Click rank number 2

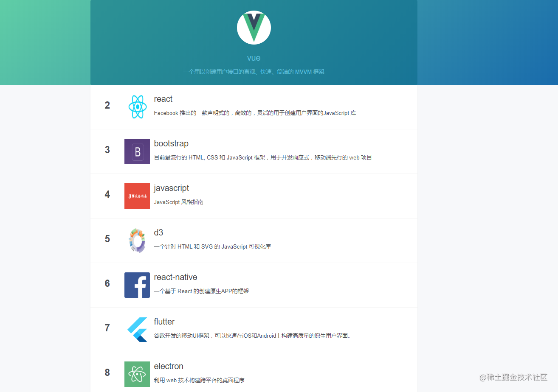click(x=107, y=105)
